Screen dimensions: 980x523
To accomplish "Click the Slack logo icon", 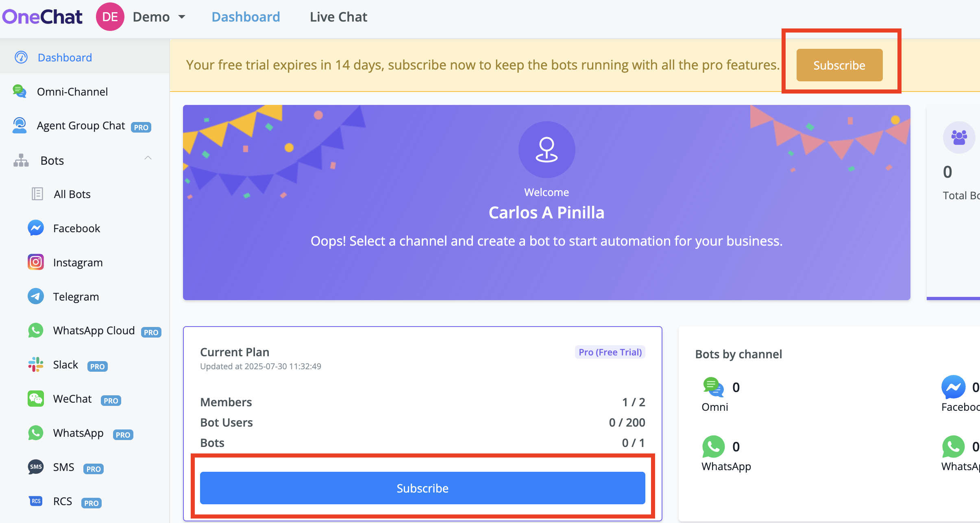I will click(36, 365).
